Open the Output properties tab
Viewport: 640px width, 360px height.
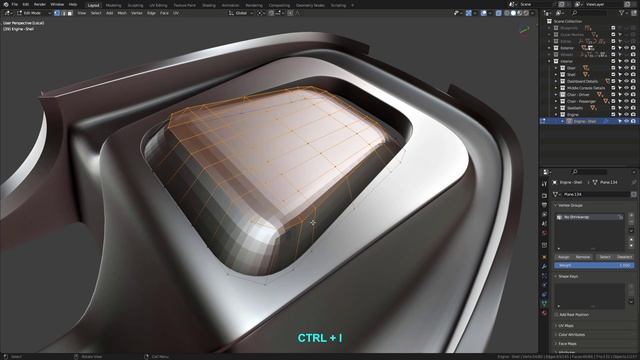[544, 205]
